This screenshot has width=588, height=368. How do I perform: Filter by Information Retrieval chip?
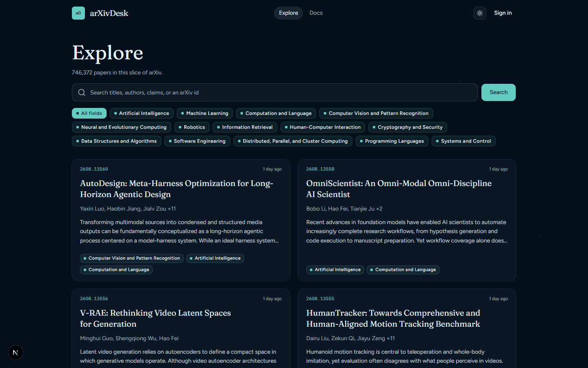(x=245, y=127)
